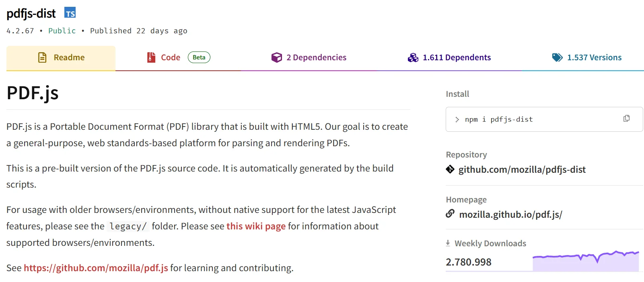The height and width of the screenshot is (282, 644).
Task: Click the pdfjs-dist package title
Action: 31,13
